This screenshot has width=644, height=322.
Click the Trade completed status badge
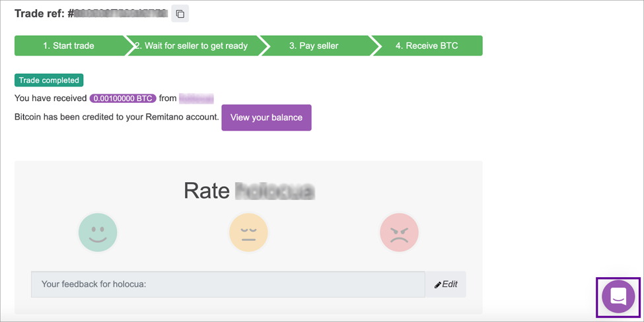49,80
